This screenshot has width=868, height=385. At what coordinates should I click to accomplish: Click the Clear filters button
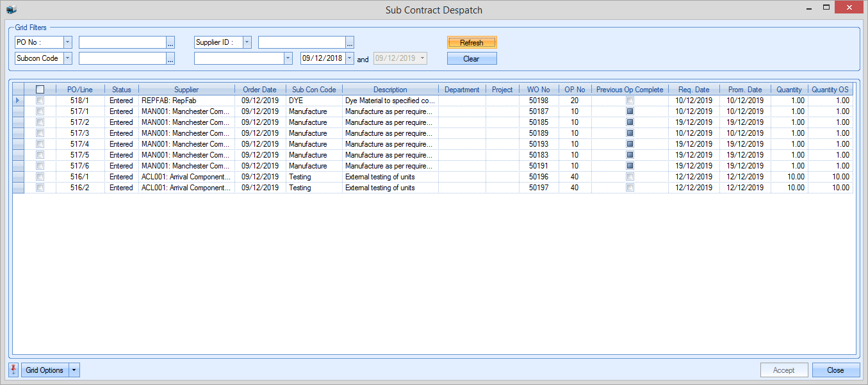point(471,59)
